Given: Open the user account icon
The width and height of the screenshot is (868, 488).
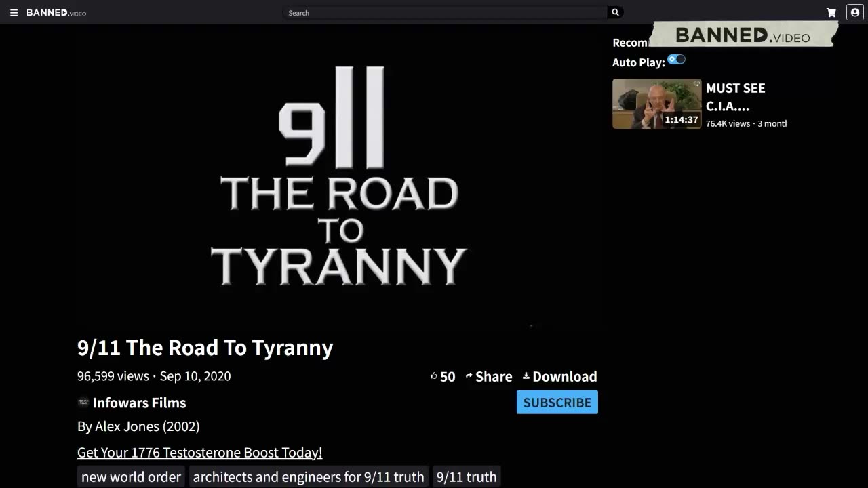Looking at the screenshot, I should tap(854, 12).
